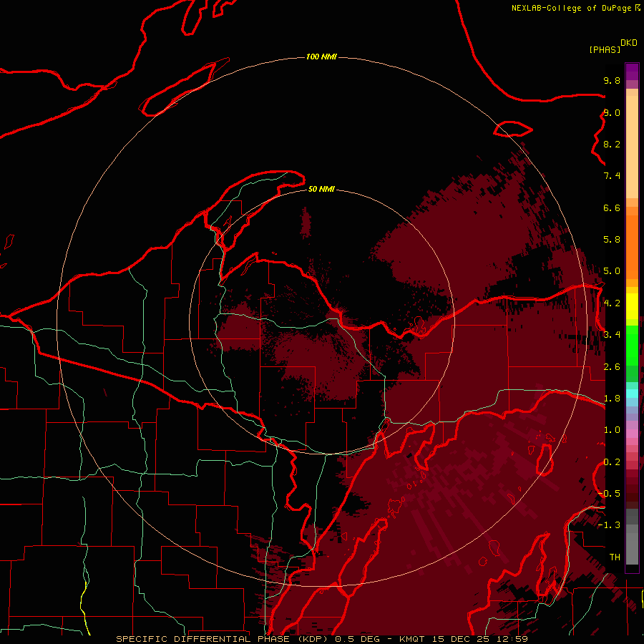Click the 12:59 timestamp
Screen dimensions: 644x644
514,639
